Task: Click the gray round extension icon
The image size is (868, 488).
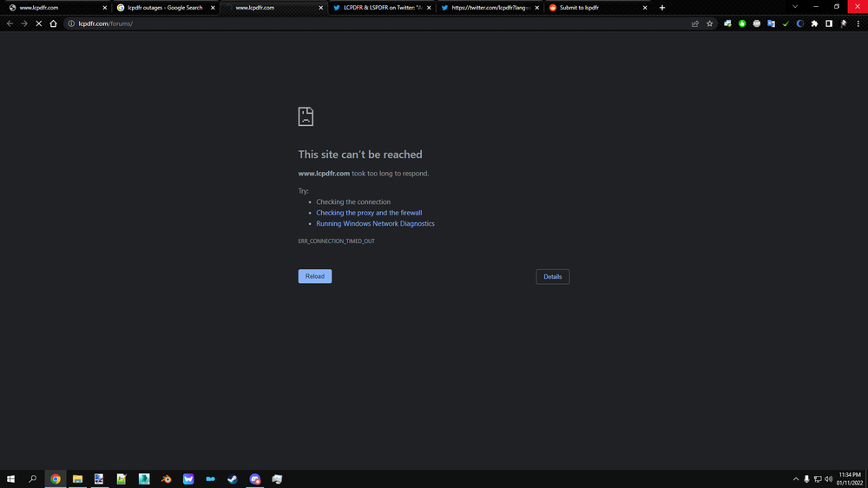Action: click(x=757, y=23)
